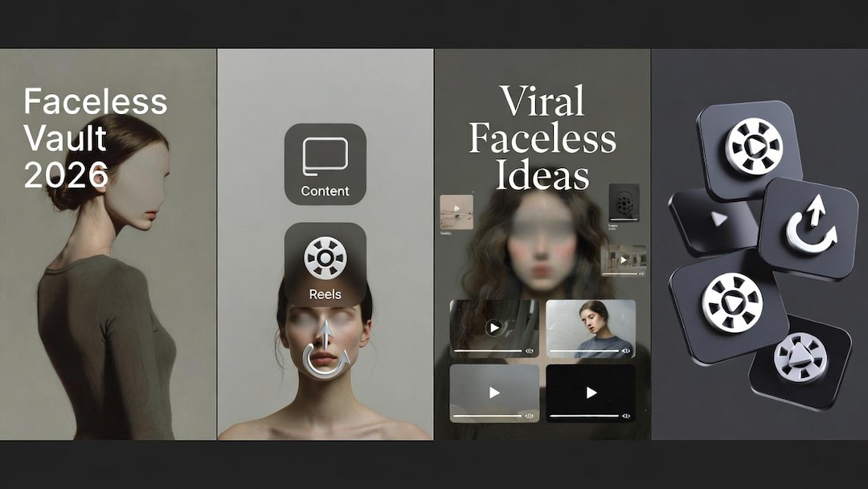This screenshot has height=489, width=868.
Task: Toggle volume on the blue sweater video card
Action: (x=626, y=351)
